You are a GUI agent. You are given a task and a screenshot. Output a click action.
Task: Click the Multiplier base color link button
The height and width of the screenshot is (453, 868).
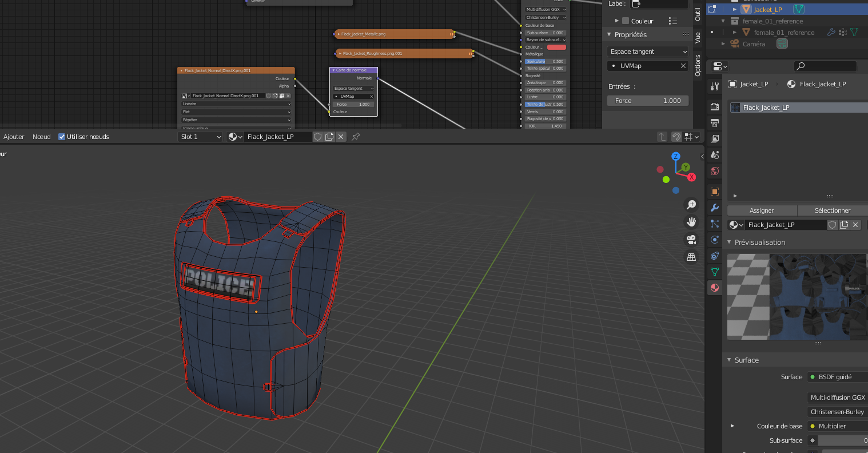(838, 426)
